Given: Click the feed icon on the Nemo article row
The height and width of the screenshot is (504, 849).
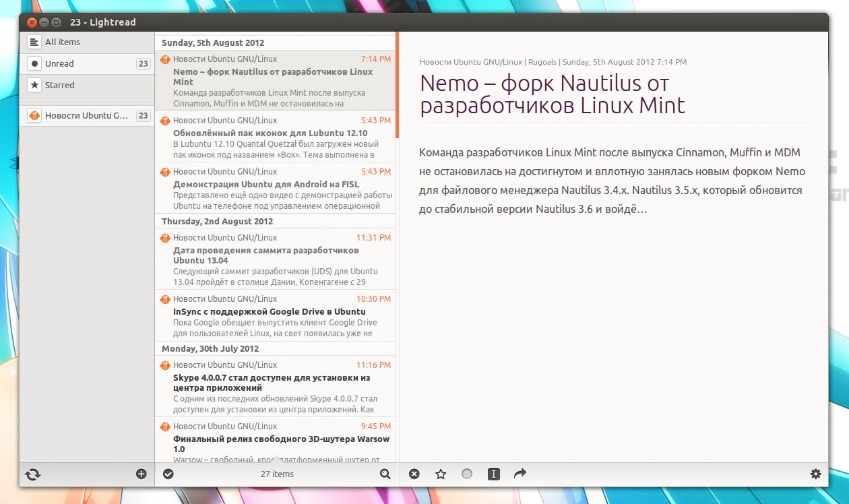Looking at the screenshot, I should pyautogui.click(x=165, y=59).
